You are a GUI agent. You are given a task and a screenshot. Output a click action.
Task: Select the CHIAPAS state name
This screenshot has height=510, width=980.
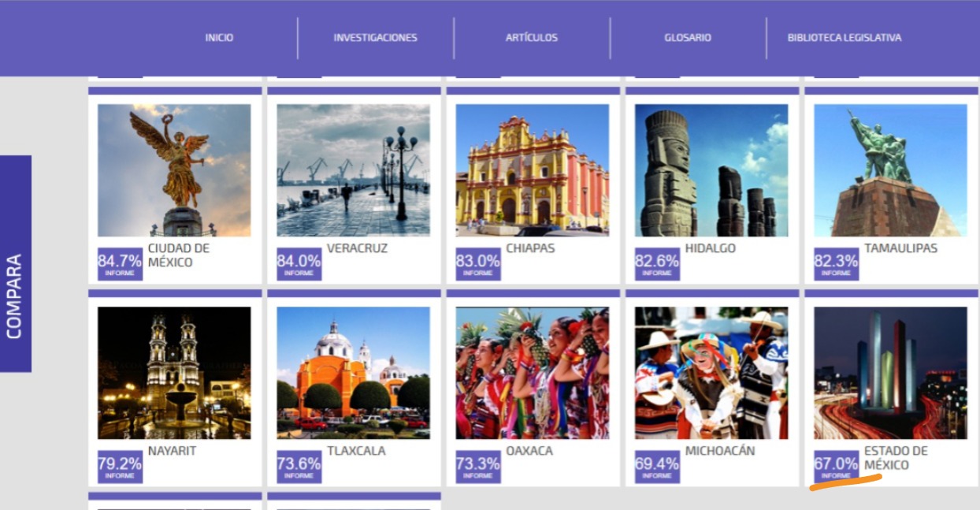click(530, 248)
